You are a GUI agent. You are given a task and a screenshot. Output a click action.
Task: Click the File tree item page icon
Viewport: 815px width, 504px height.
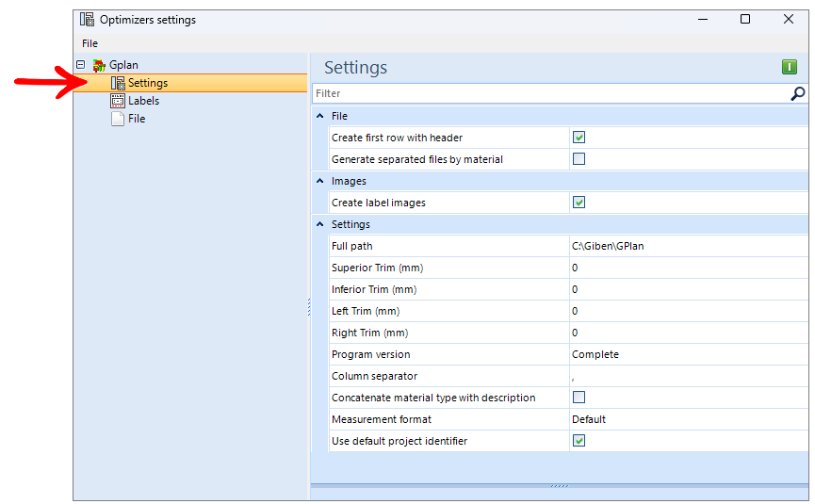click(118, 119)
